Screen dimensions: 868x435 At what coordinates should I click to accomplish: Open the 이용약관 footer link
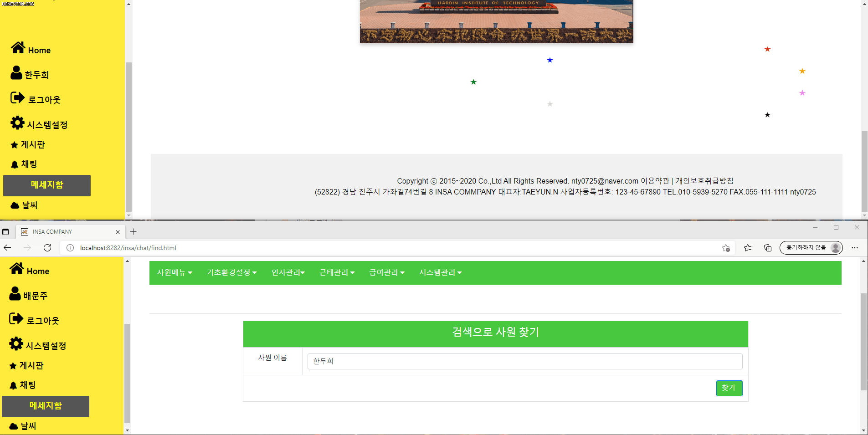coord(655,181)
